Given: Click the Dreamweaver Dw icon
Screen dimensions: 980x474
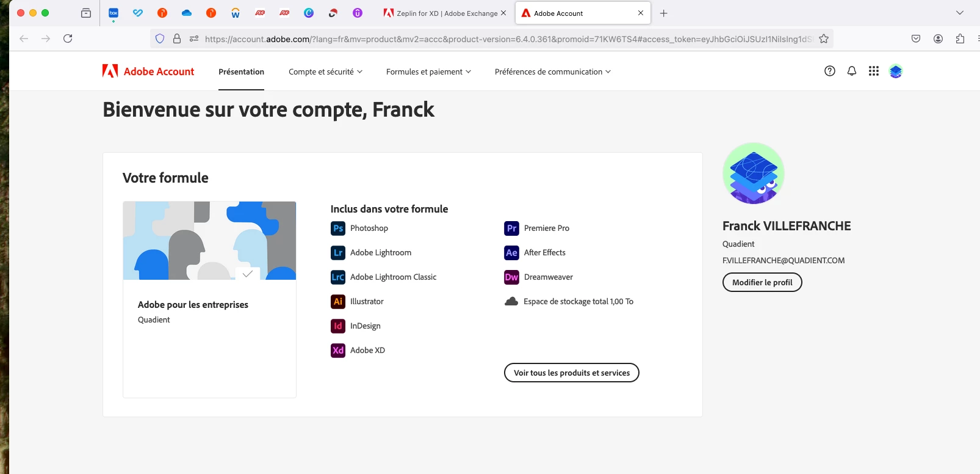Looking at the screenshot, I should [512, 277].
